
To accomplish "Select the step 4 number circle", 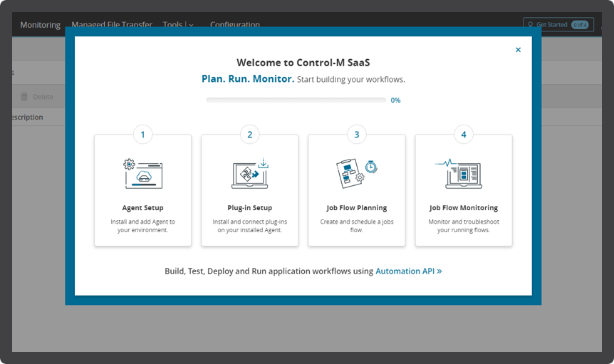I will click(x=464, y=135).
